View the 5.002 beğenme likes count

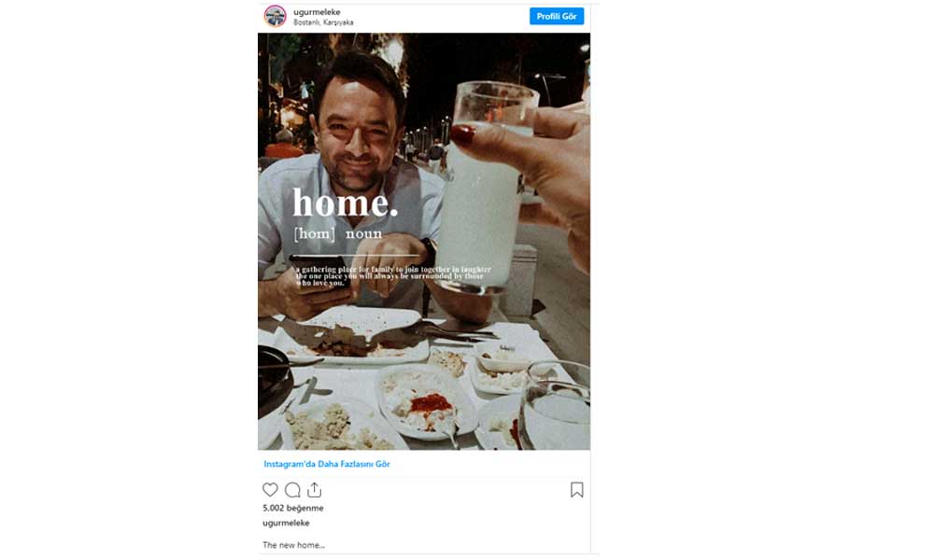(293, 509)
